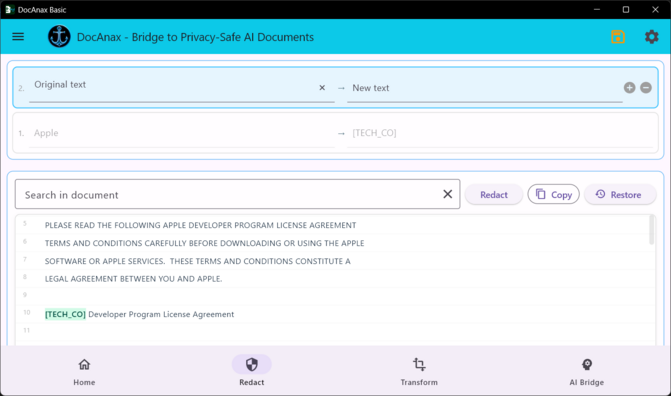Image resolution: width=671 pixels, height=396 pixels.
Task: Clear the Original text field with X
Action: (x=322, y=88)
